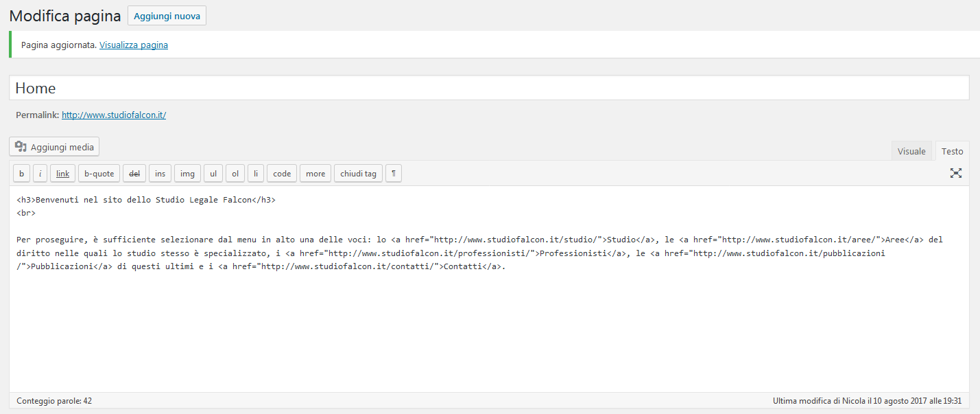Apply the del strikethrough tag

134,174
